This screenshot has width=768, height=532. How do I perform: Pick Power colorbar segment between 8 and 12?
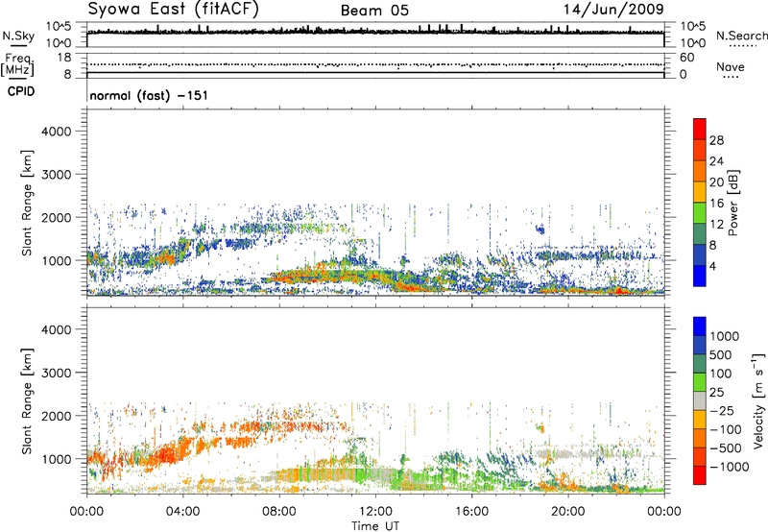tap(700, 234)
